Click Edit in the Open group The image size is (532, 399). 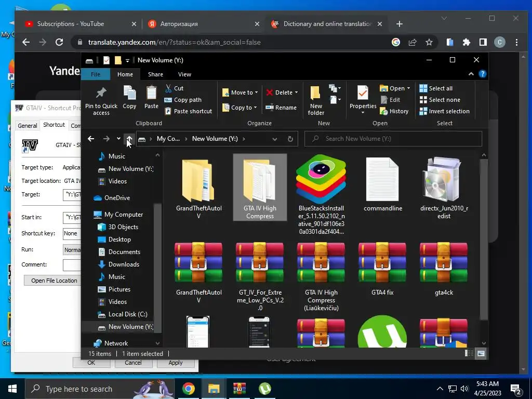point(390,100)
